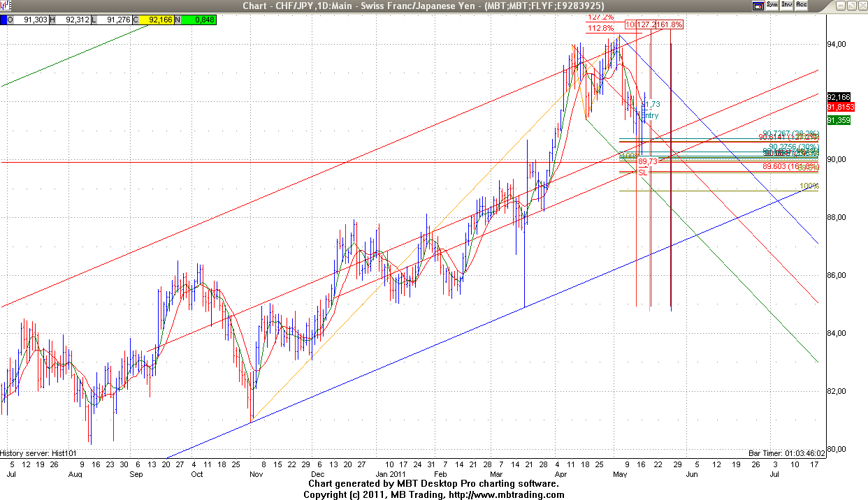Viewport: 868px width, 500px height.
Task: Click the 88,00 price axis label
Action: coord(837,217)
